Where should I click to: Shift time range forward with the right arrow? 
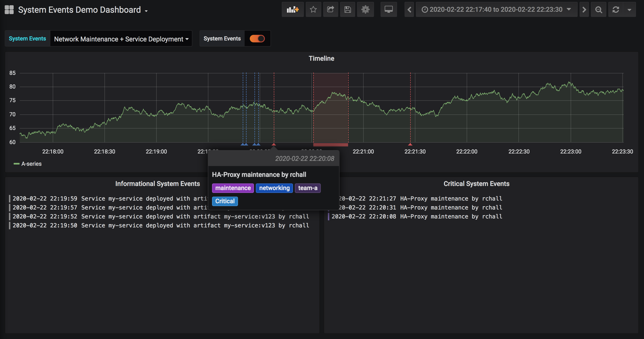(584, 10)
